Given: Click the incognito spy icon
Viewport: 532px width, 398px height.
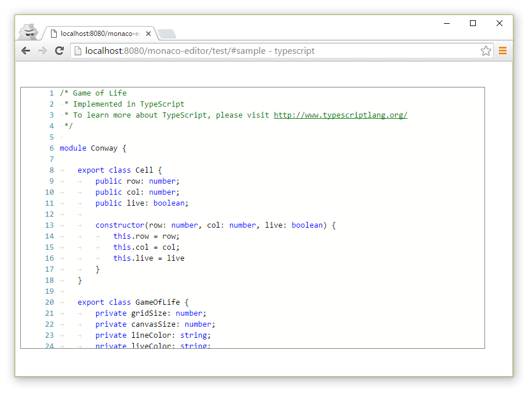Looking at the screenshot, I should pyautogui.click(x=28, y=32).
